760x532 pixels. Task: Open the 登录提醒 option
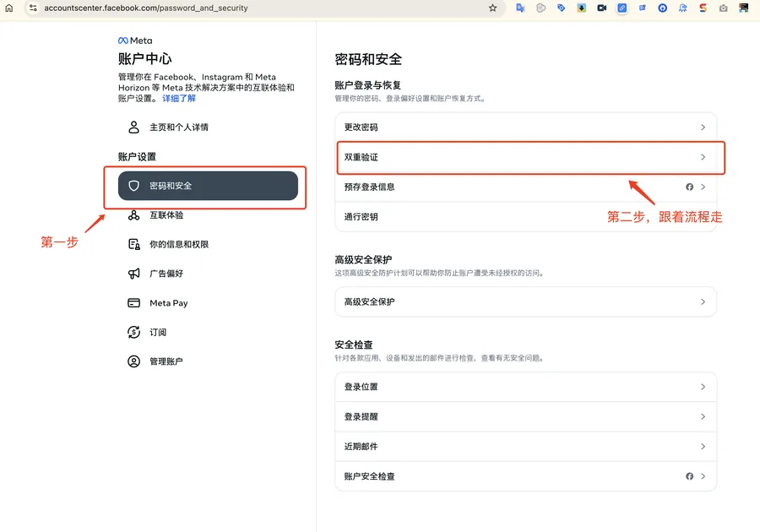coord(525,416)
